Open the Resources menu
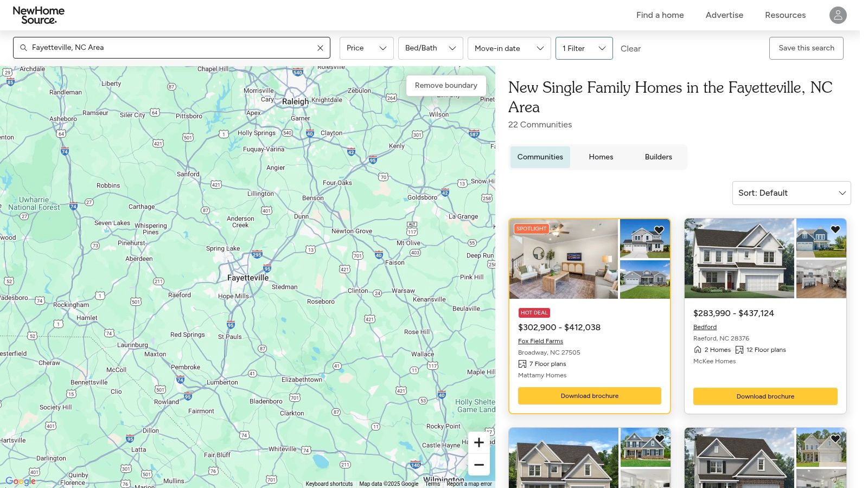 785,15
